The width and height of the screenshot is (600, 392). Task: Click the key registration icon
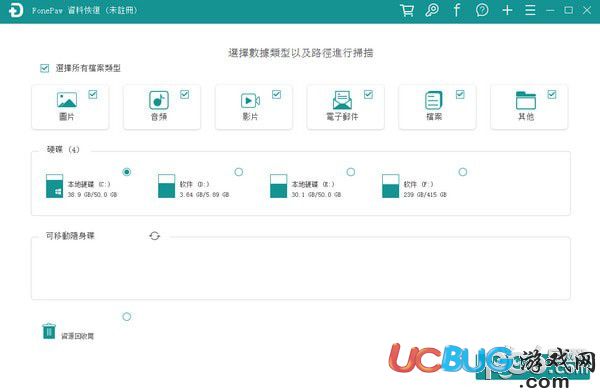click(432, 10)
